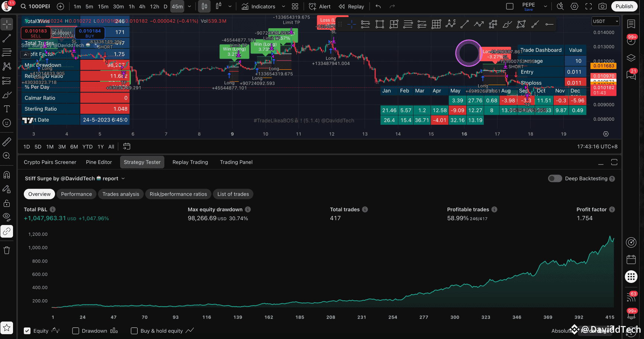
Task: Enable the Drawdown checkbox
Action: 75,331
